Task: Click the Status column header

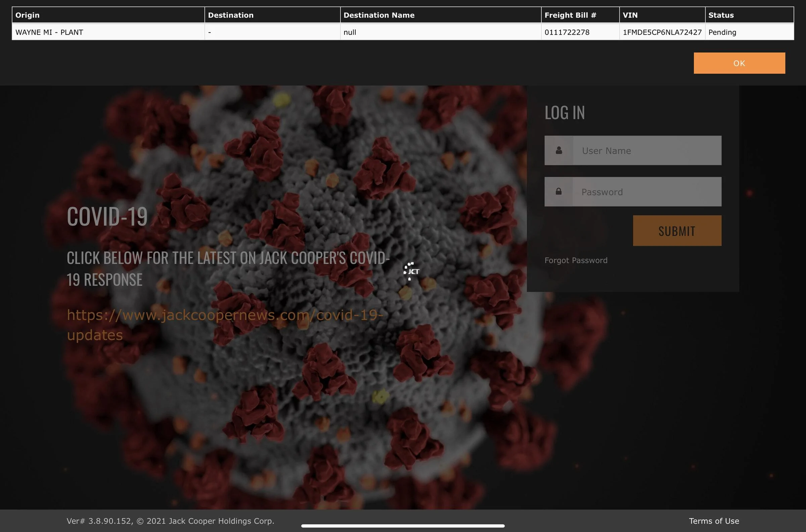Action: click(x=749, y=15)
